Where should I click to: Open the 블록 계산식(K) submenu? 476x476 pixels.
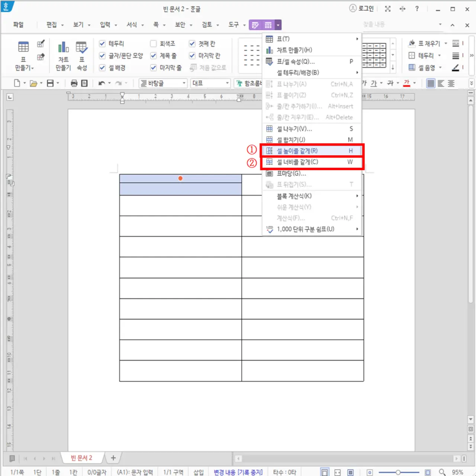pos(312,196)
